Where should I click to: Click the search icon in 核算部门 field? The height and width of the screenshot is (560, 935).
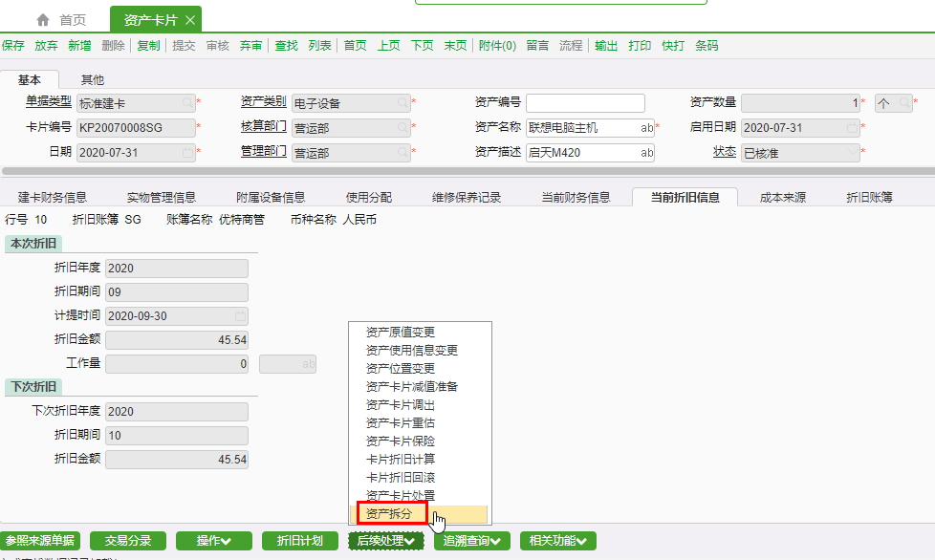402,128
